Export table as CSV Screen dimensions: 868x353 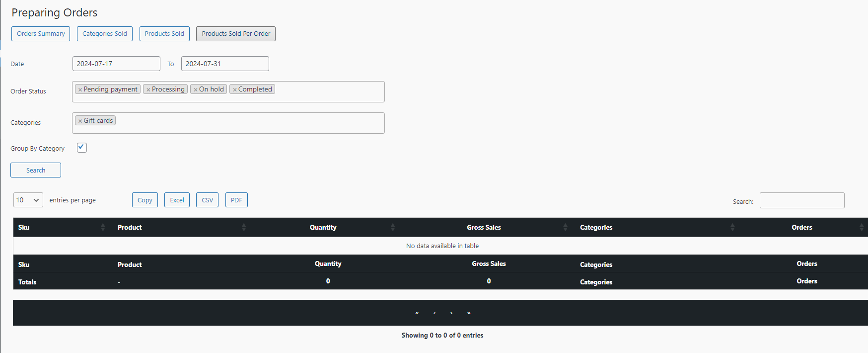[x=208, y=200]
